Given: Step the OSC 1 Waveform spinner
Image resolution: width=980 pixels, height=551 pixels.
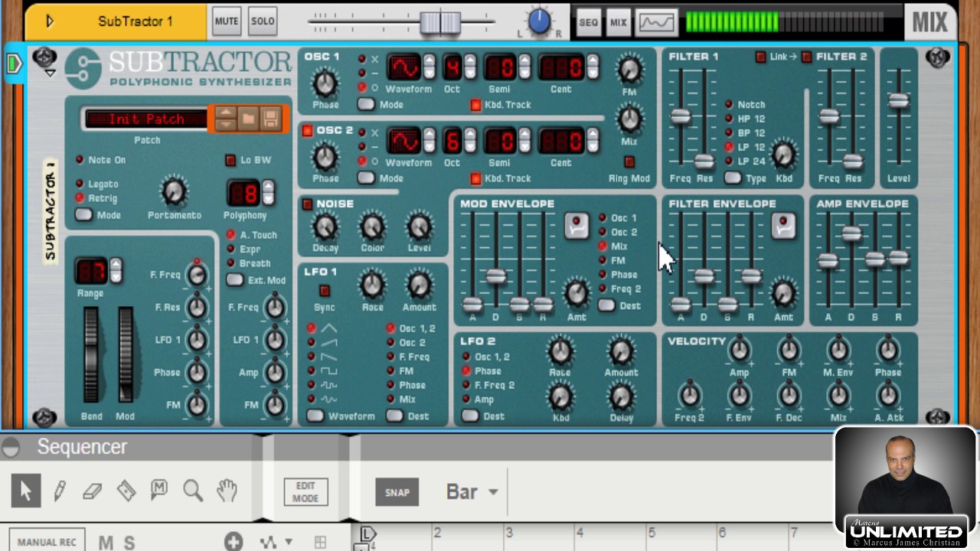Looking at the screenshot, I should tap(430, 67).
